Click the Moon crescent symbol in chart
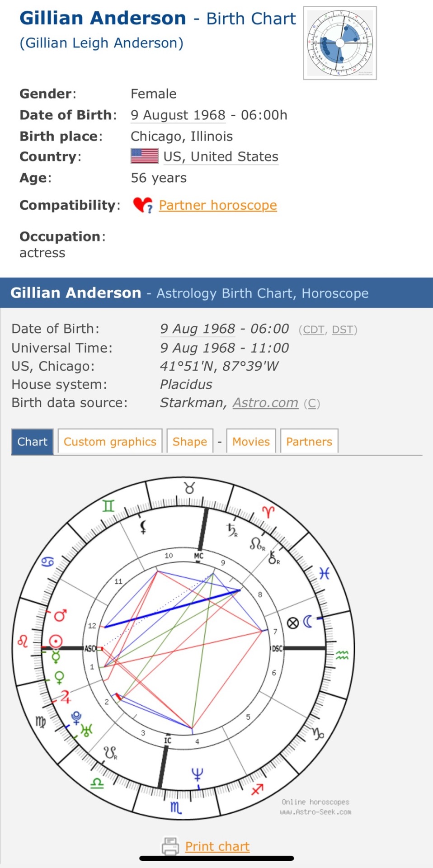 pyautogui.click(x=308, y=622)
